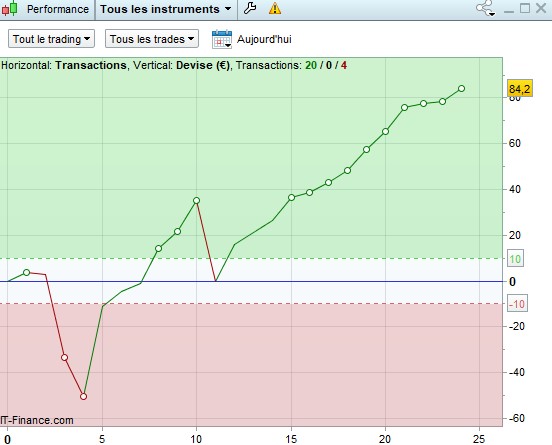The image size is (552, 445).
Task: Click the green 10 threshold label
Action: click(515, 259)
